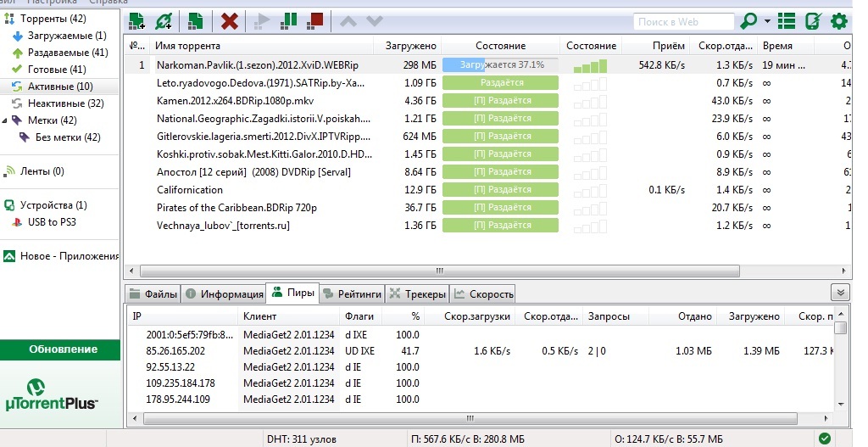Click the Add Torrent toolbar icon

(136, 20)
